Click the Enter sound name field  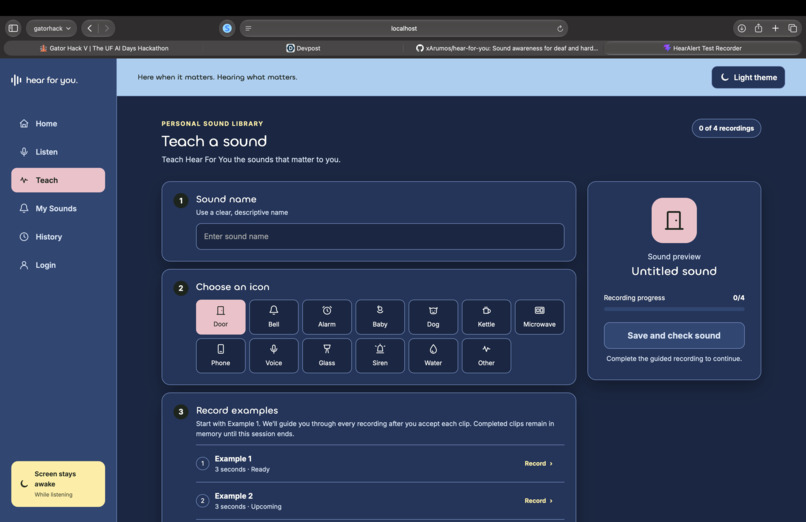[x=380, y=236]
